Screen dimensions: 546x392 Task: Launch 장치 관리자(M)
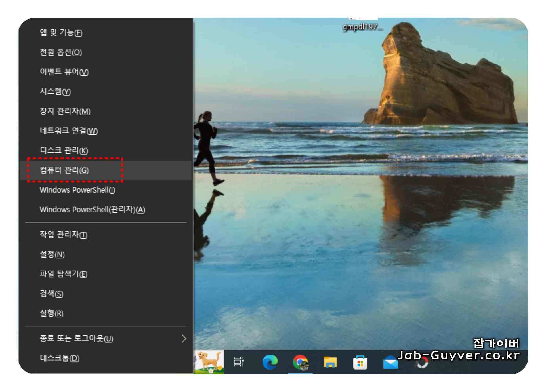pyautogui.click(x=106, y=111)
